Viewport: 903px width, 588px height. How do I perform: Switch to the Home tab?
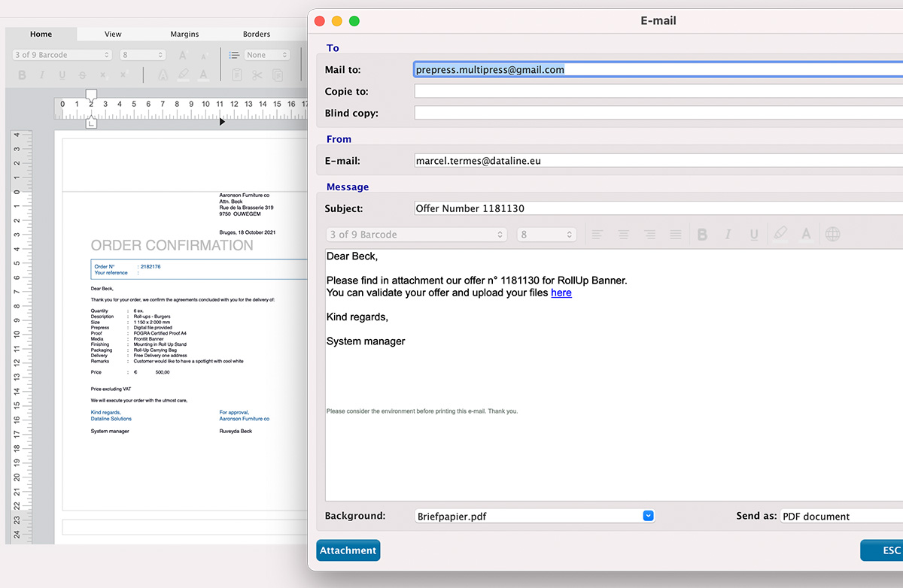click(x=41, y=34)
